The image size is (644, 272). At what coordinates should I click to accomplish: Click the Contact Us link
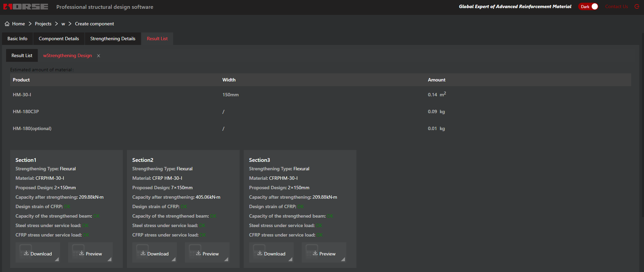(x=616, y=6)
